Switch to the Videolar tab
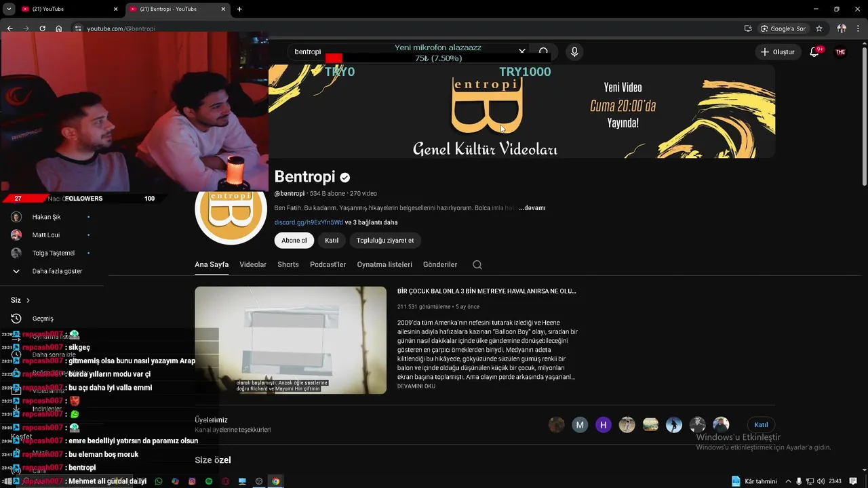This screenshot has width=868, height=488. pos(253,264)
